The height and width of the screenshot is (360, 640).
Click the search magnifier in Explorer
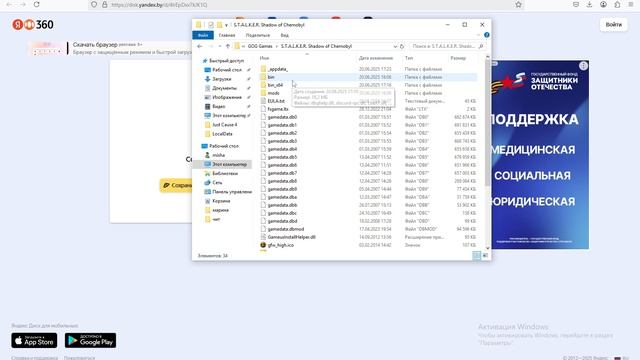point(481,47)
